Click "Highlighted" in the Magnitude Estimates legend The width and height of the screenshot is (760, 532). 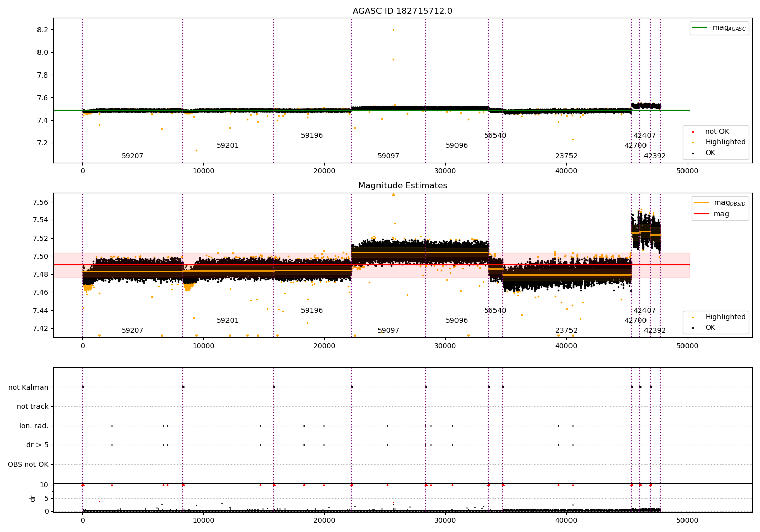tap(726, 317)
